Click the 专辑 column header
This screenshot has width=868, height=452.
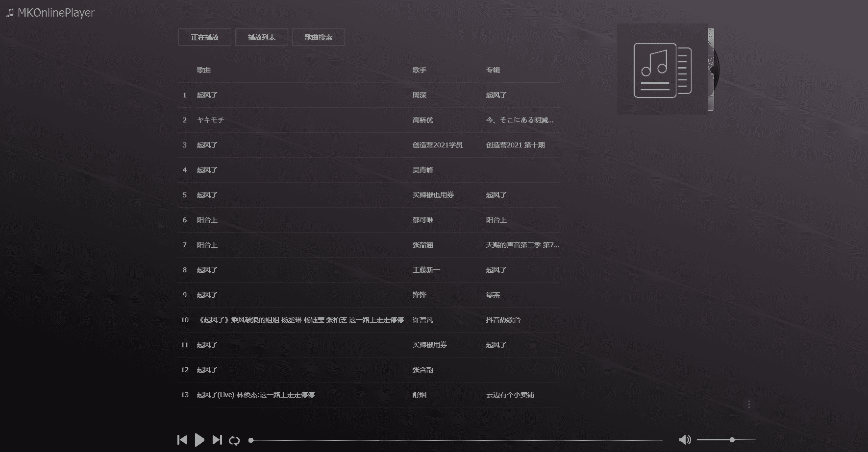pos(493,70)
